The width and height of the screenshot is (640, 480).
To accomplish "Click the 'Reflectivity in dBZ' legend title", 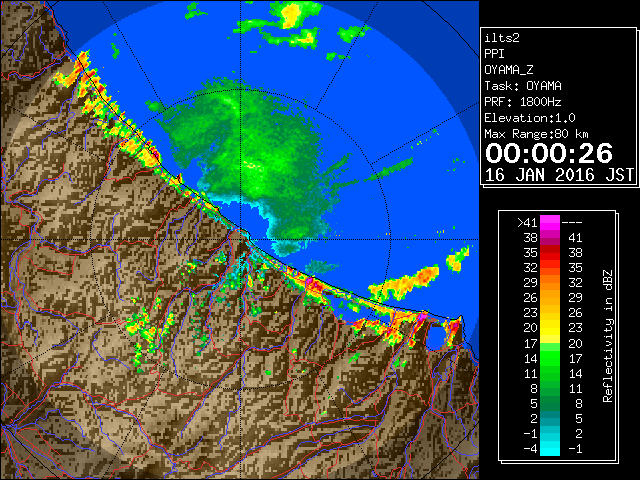I will 608,336.
